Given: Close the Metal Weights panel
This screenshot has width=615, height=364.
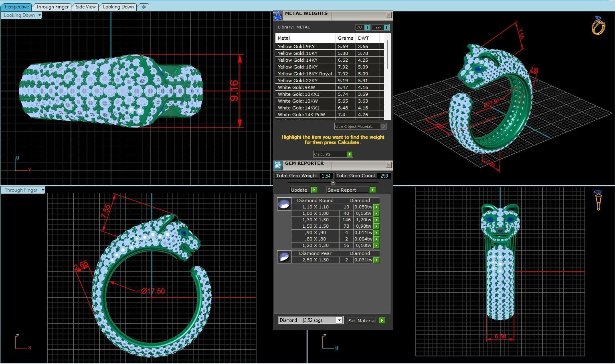Looking at the screenshot, I should tap(388, 15).
